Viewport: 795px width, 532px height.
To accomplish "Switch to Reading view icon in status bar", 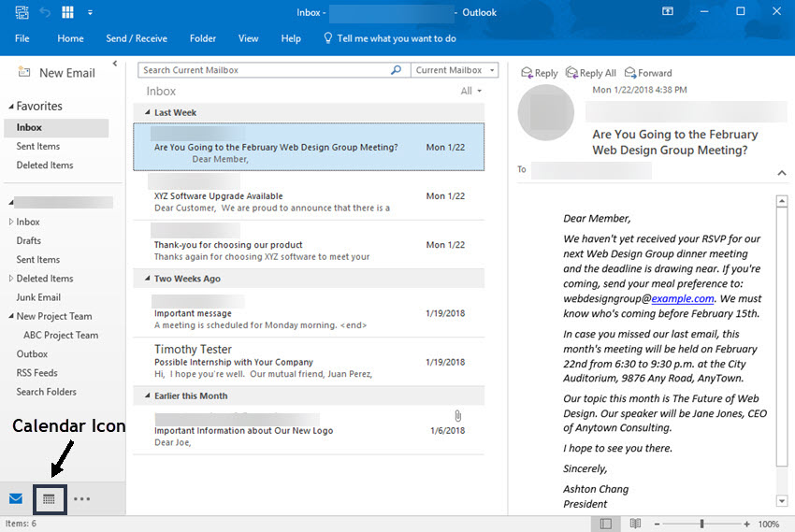I will 635,524.
